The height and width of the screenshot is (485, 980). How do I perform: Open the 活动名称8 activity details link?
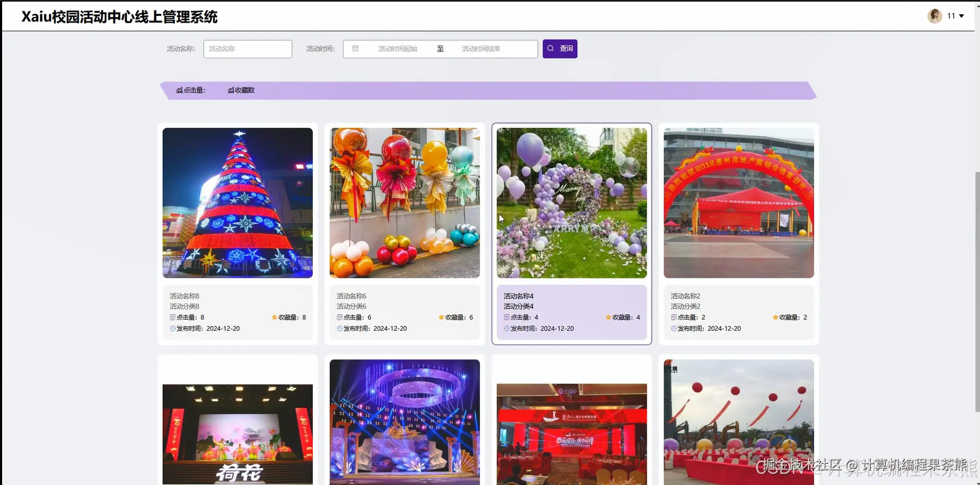click(x=183, y=296)
